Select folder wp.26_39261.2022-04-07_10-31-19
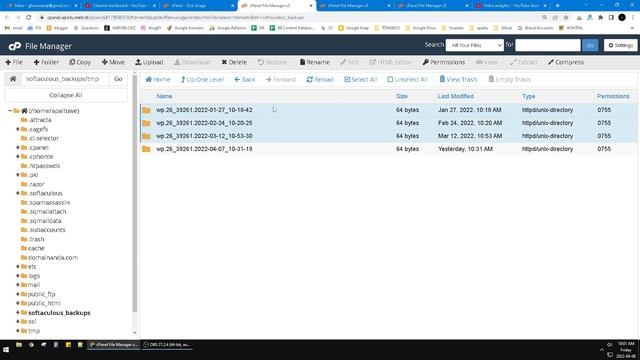The width and height of the screenshot is (640, 360). (389, 149)
